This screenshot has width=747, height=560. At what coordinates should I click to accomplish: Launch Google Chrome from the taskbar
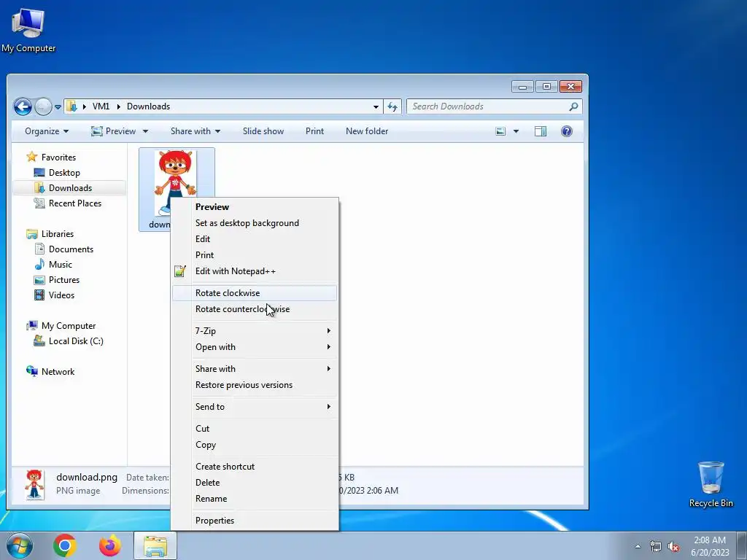coord(65,545)
